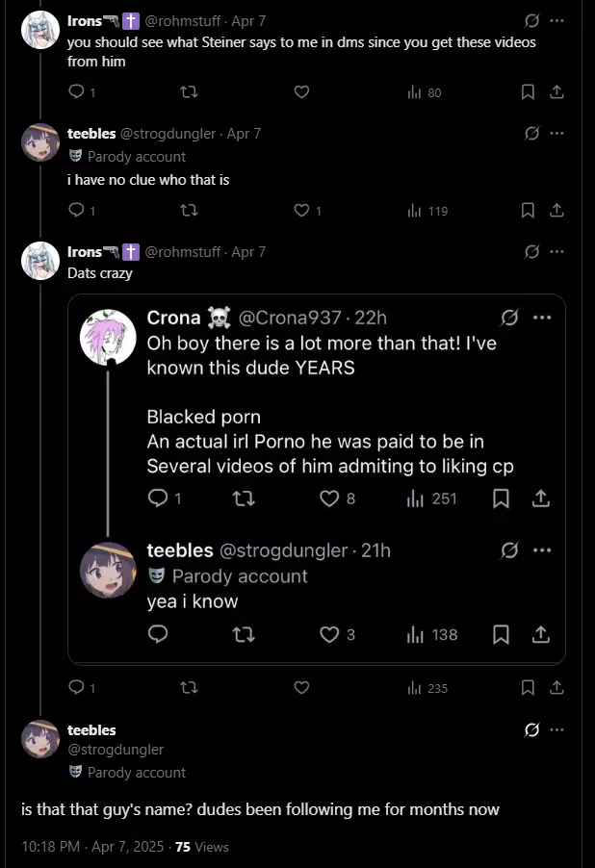
Task: Reply to Irons' "Dats crazy" tweet
Action: [76, 687]
